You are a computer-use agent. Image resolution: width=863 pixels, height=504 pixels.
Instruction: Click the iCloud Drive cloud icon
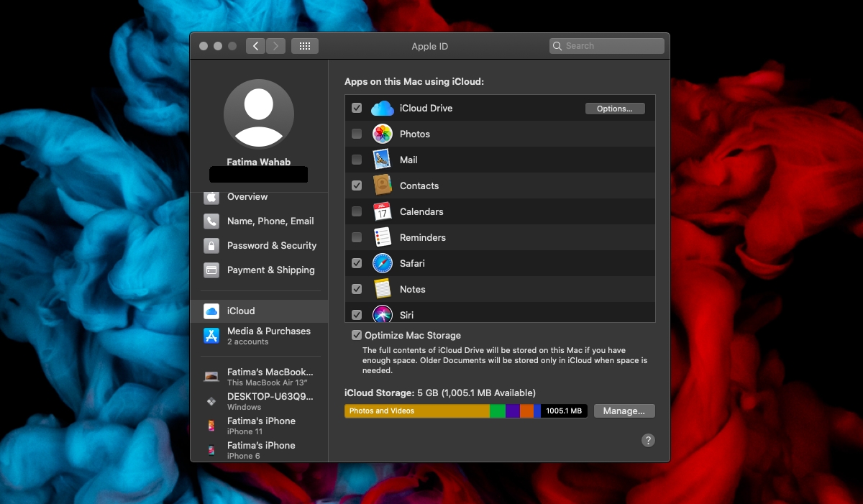382,109
